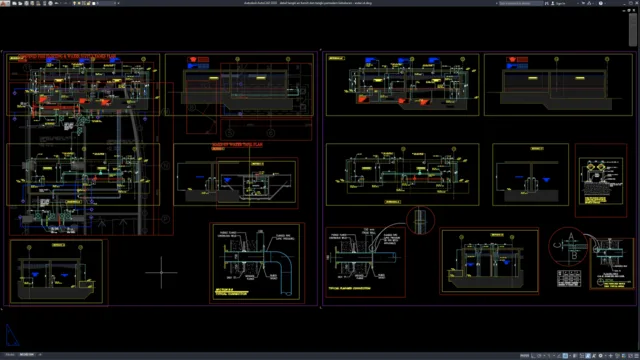Click the New drawing icon

point(14,3)
